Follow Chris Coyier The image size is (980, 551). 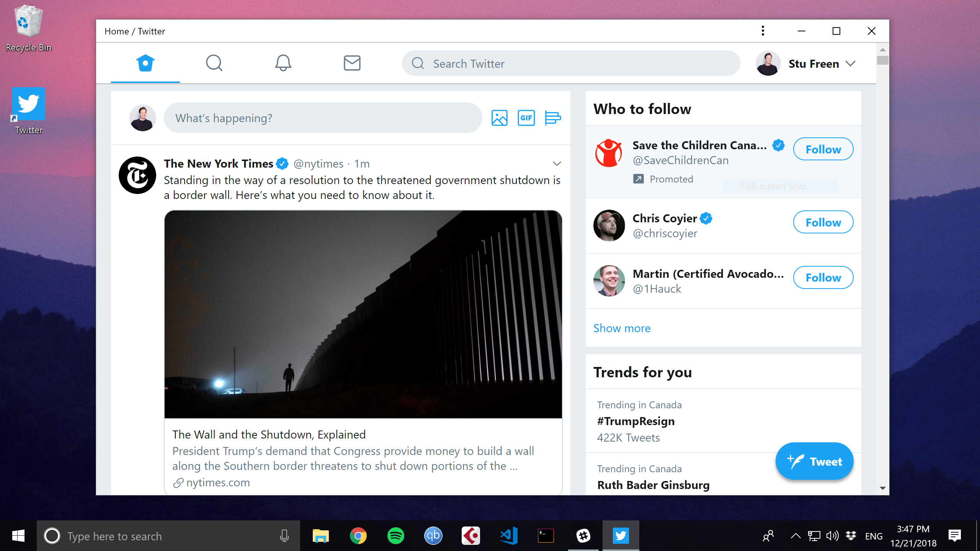[x=823, y=222]
